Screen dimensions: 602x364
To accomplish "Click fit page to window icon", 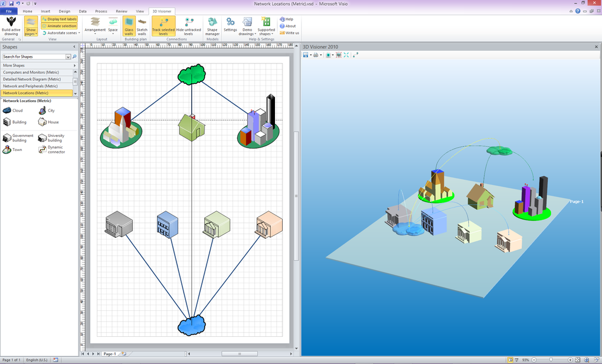I will (x=577, y=360).
